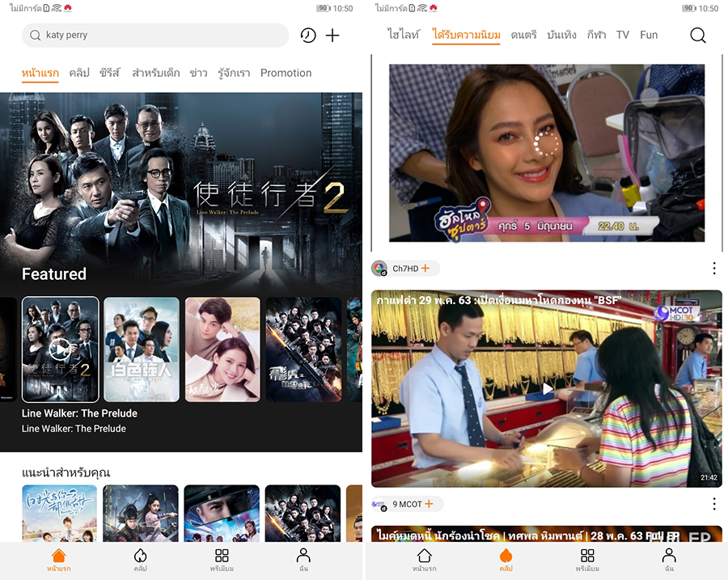The height and width of the screenshot is (580, 728).
Task: Switch to the ซีรีส์ tab
Action: (109, 73)
